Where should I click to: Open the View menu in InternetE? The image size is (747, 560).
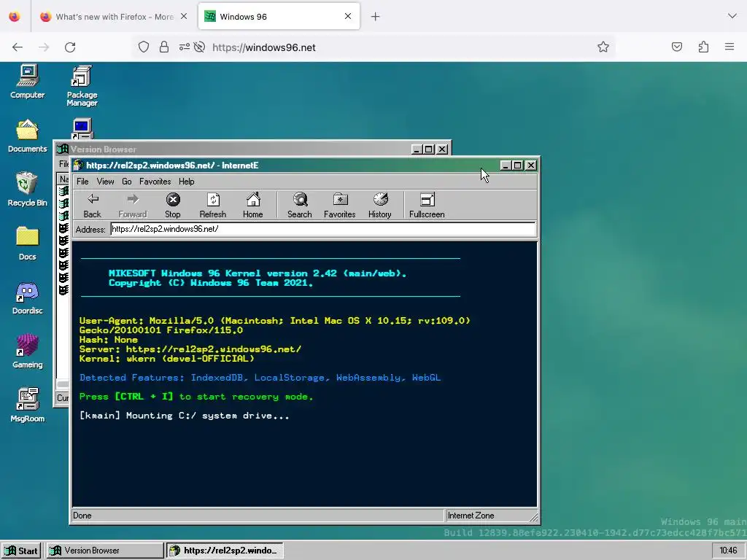click(x=105, y=182)
